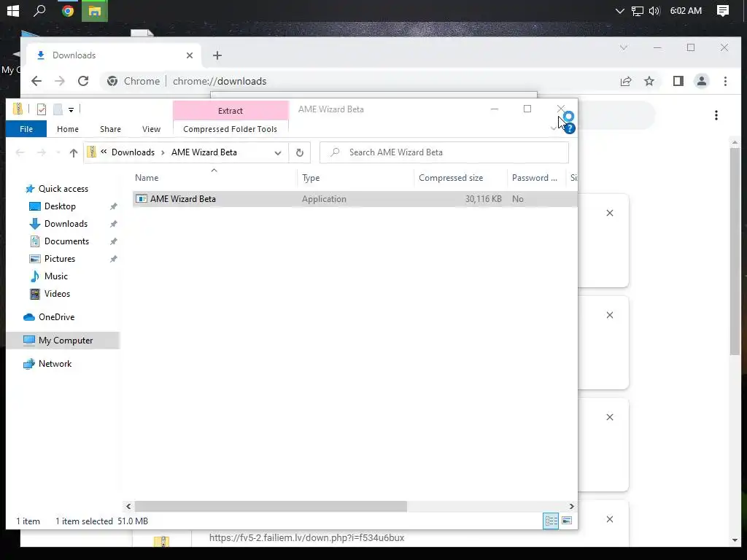This screenshot has height=560, width=747.
Task: Open Network in the navigation pane
Action: tap(55, 364)
